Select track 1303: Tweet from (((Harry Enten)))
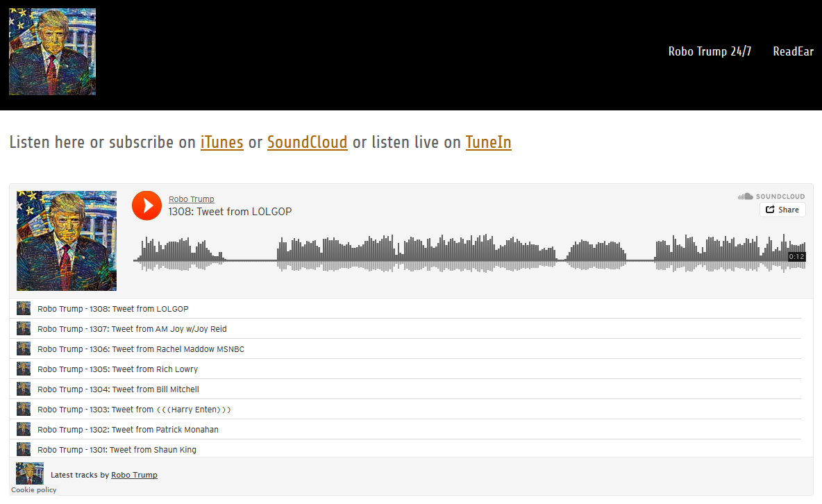The image size is (822, 504). (405, 409)
